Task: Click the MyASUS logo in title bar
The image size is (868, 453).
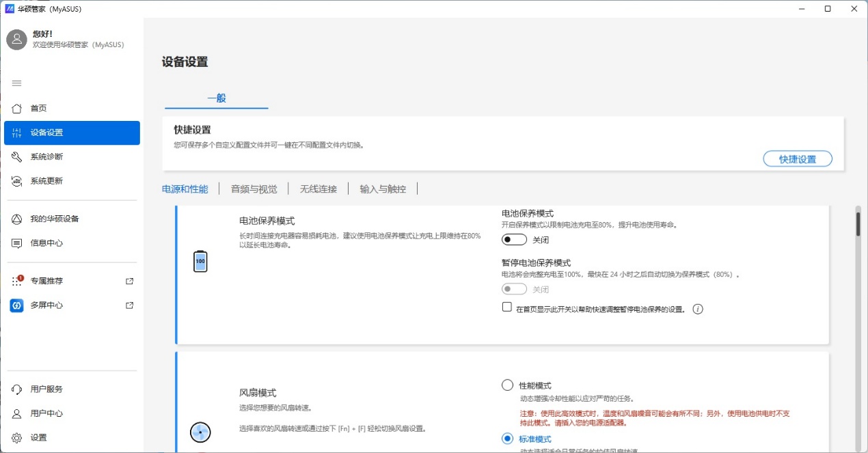Action: pos(10,9)
